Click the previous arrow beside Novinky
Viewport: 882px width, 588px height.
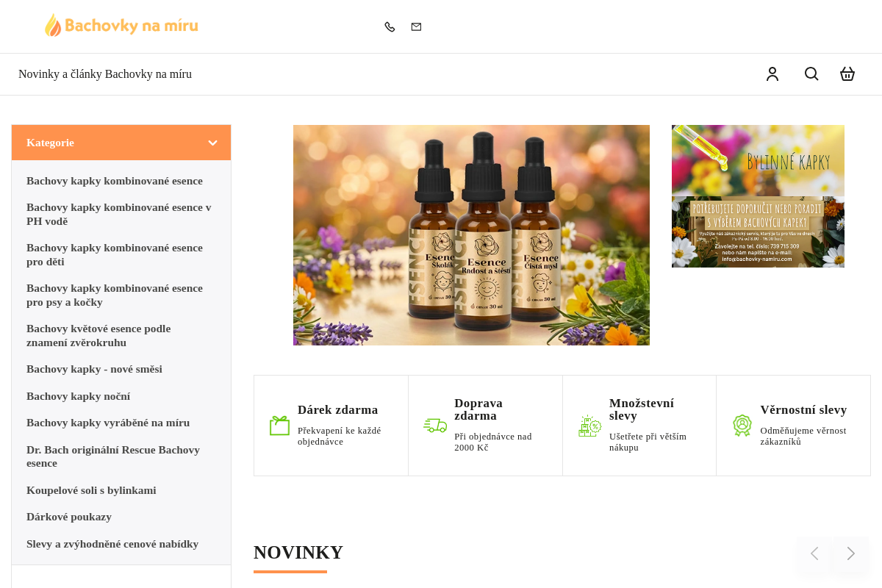(x=814, y=553)
